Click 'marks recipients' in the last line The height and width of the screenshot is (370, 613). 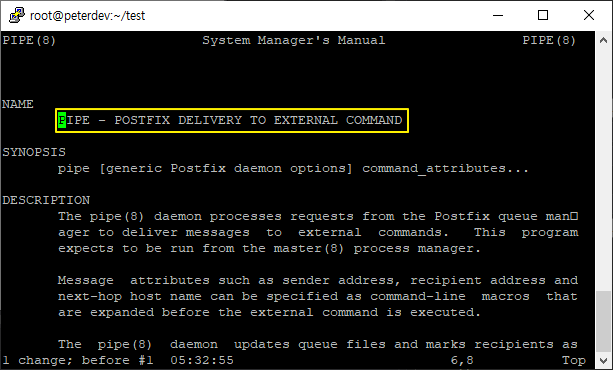(x=489, y=345)
